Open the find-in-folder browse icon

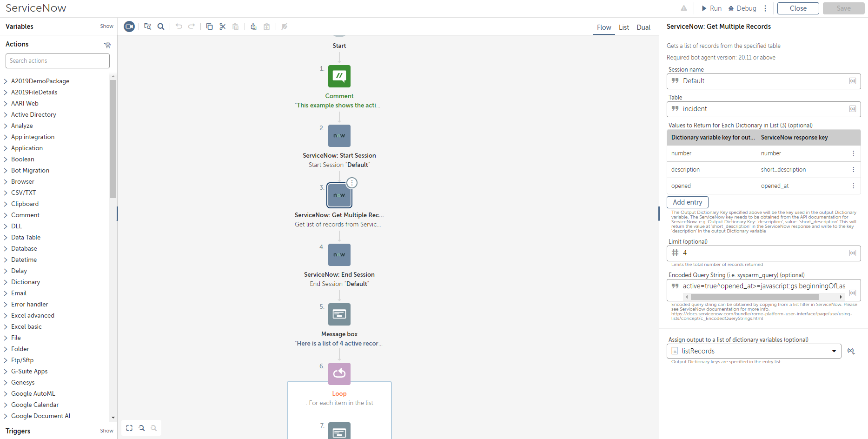click(x=148, y=27)
